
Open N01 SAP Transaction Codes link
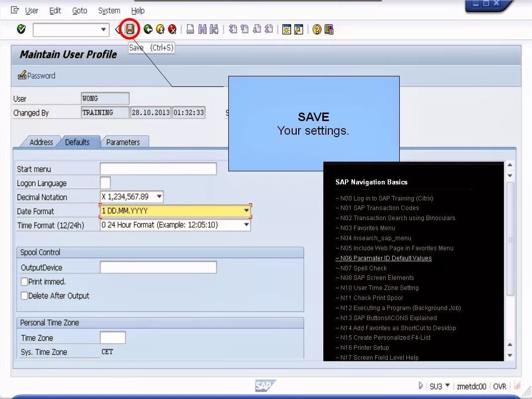click(377, 208)
